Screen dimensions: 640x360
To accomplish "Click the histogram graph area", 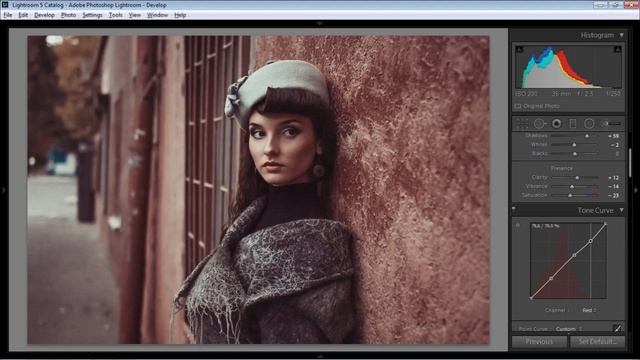I will coord(568,67).
